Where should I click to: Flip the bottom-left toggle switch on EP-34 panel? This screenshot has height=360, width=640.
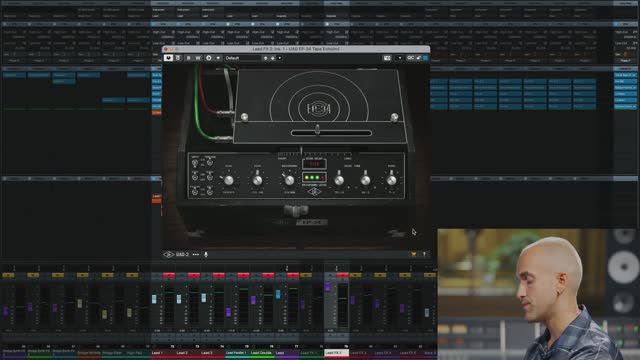195,191
